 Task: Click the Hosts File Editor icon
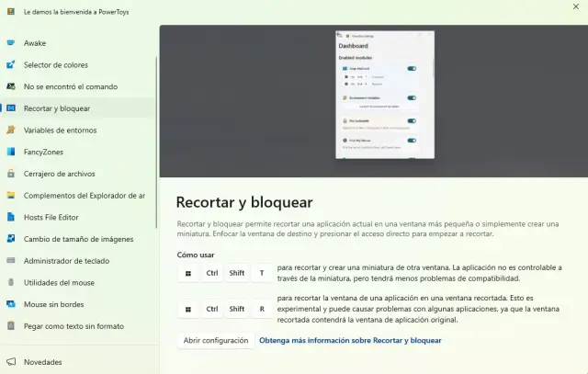pyautogui.click(x=11, y=218)
